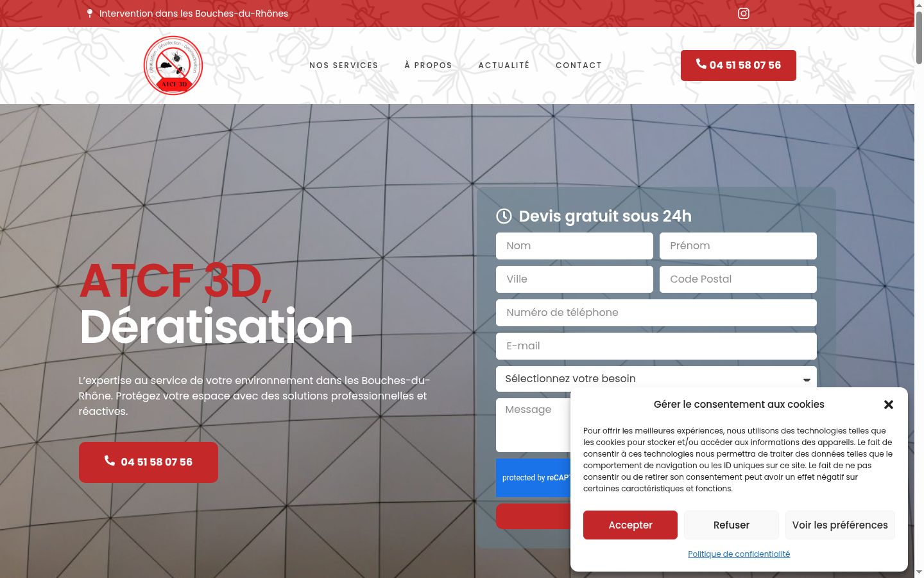Viewport: 924px width, 578px height.
Task: Navigate to the Contact page
Action: 579,66
